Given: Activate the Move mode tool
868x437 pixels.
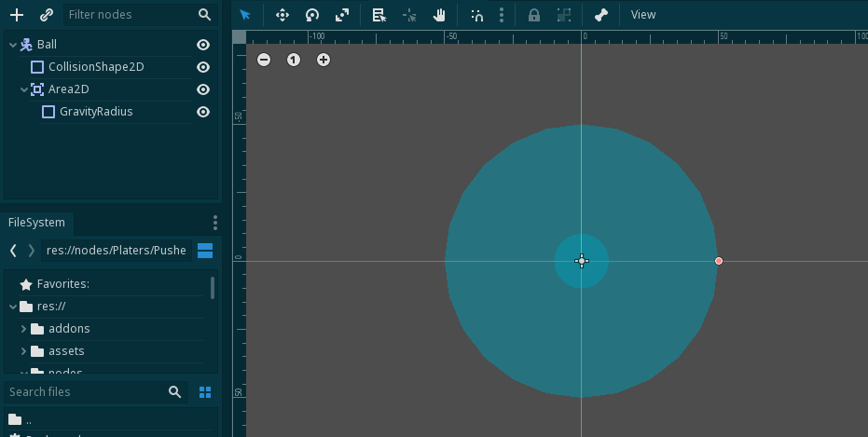Looking at the screenshot, I should click(282, 15).
